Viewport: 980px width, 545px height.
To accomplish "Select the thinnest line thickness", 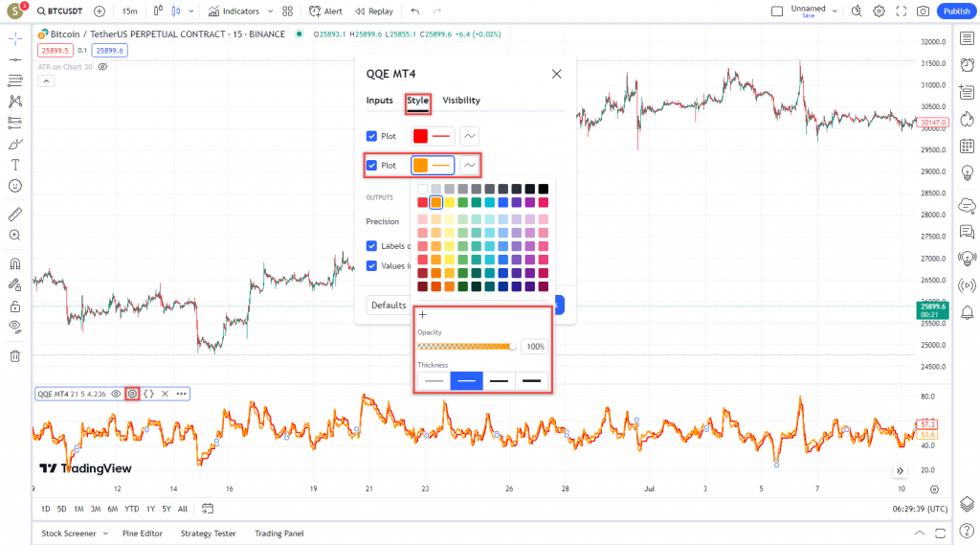I will coord(434,380).
